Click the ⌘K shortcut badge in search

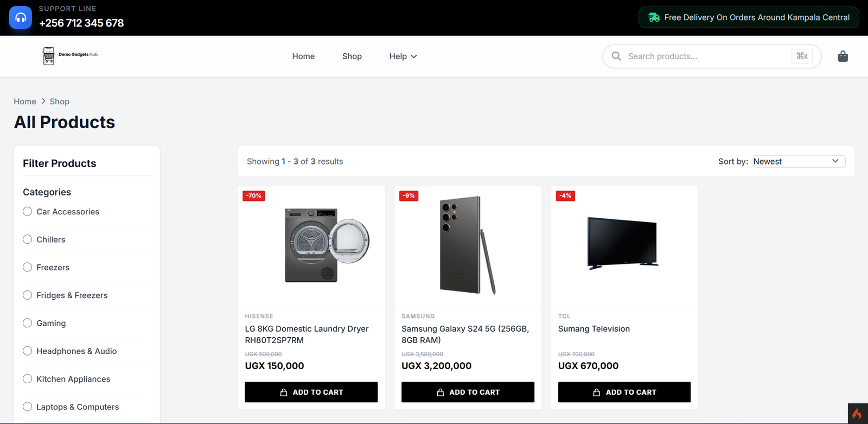point(802,56)
